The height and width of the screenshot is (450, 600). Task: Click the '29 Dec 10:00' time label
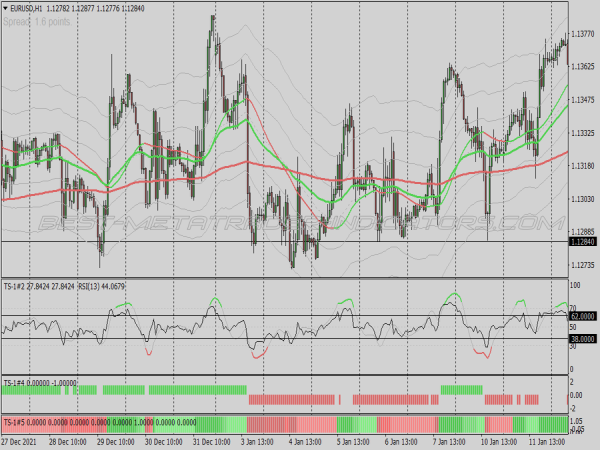116,442
